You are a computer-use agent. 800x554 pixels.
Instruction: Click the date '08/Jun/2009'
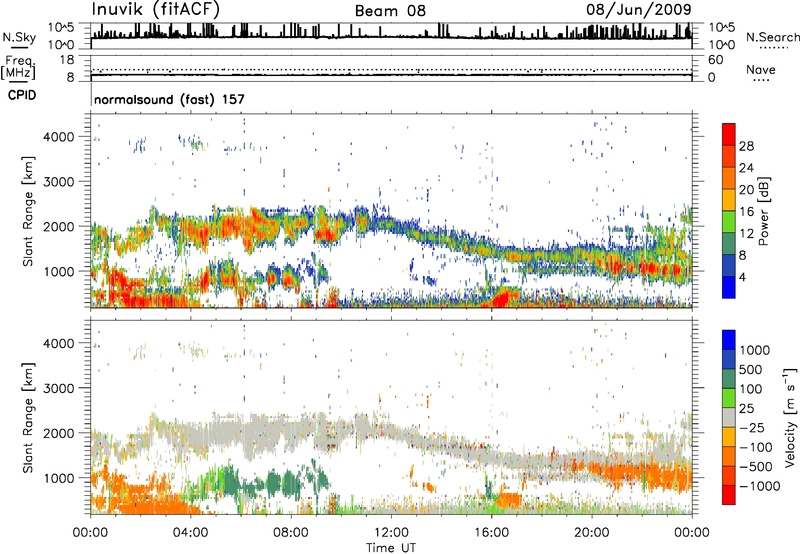pos(639,9)
